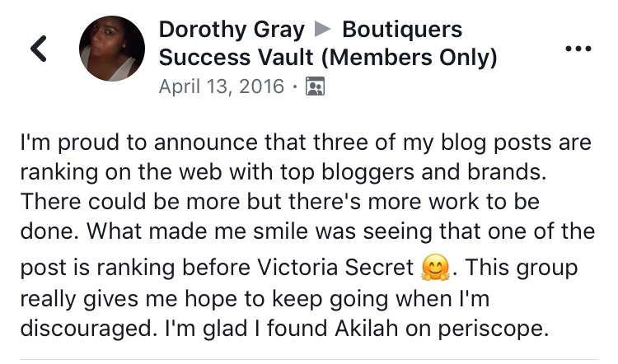The image size is (618, 364).
Task: Go back using the left chevron arrow
Action: 39,49
